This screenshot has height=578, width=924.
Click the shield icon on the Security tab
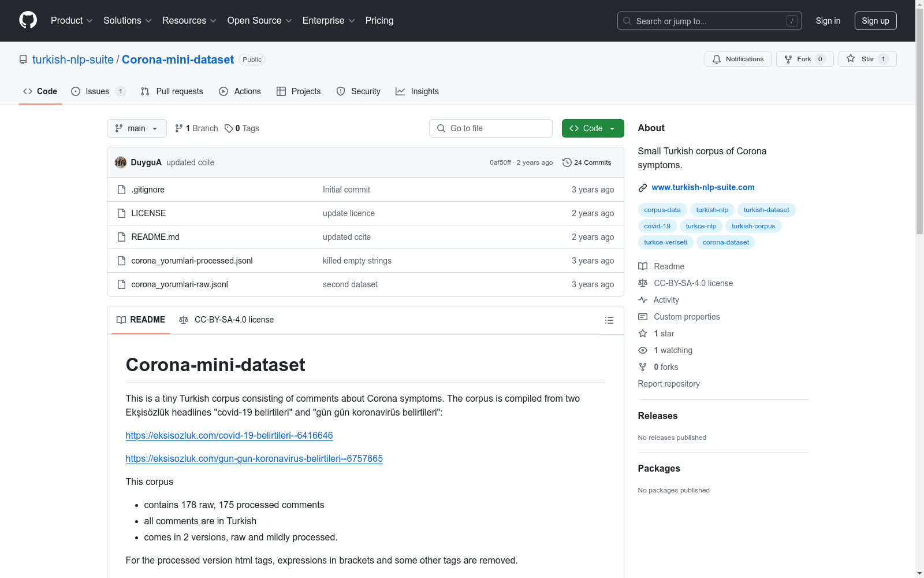341,91
